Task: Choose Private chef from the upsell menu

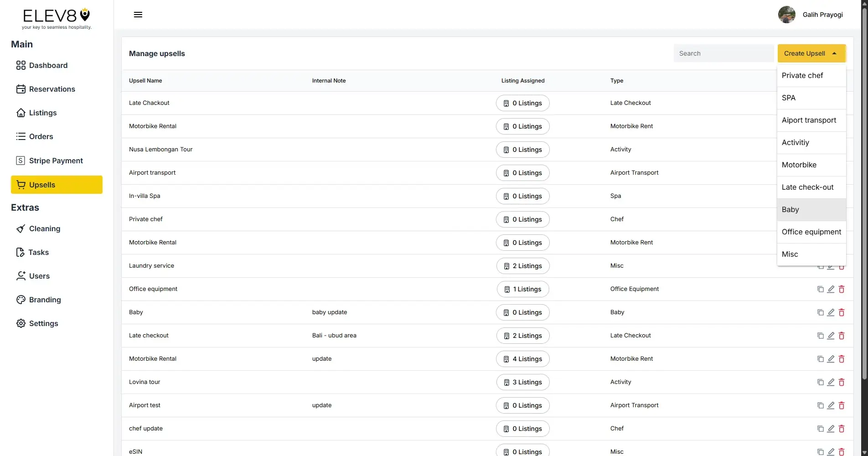Action: 802,75
